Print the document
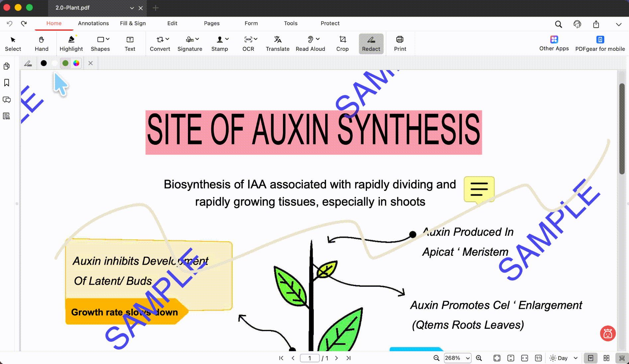 tap(400, 44)
